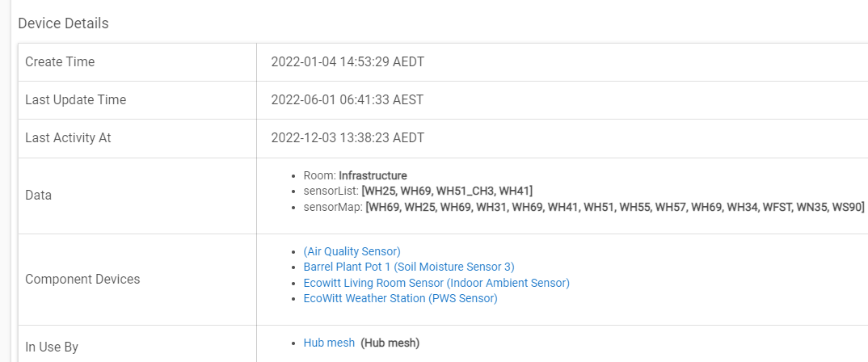Click the Create Time row label
868x362 pixels.
(x=60, y=62)
